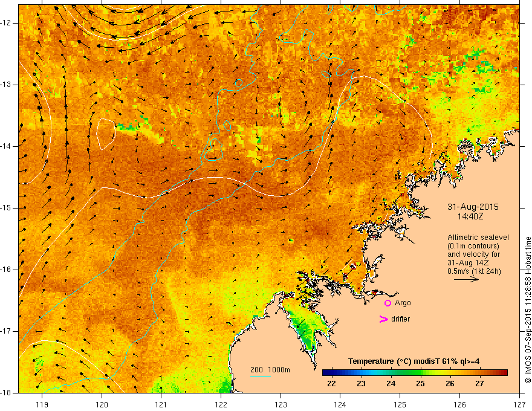Viewport: 532px width, 411px height.
Task: Click latitude axis label -13
Action: coord(7,85)
